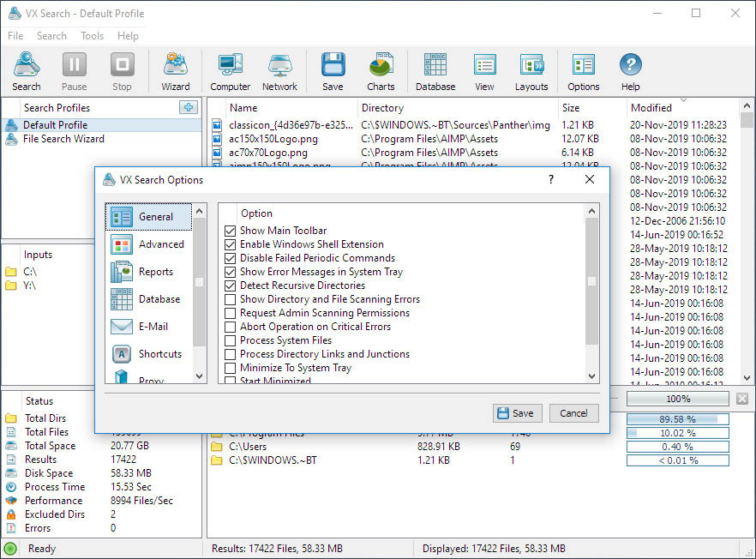Image resolution: width=756 pixels, height=559 pixels.
Task: Open the Tools menu
Action: (92, 36)
